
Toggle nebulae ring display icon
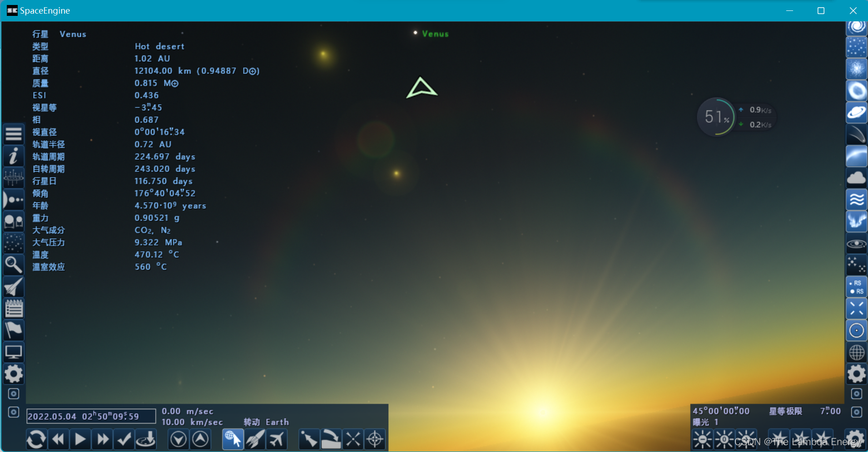[857, 91]
